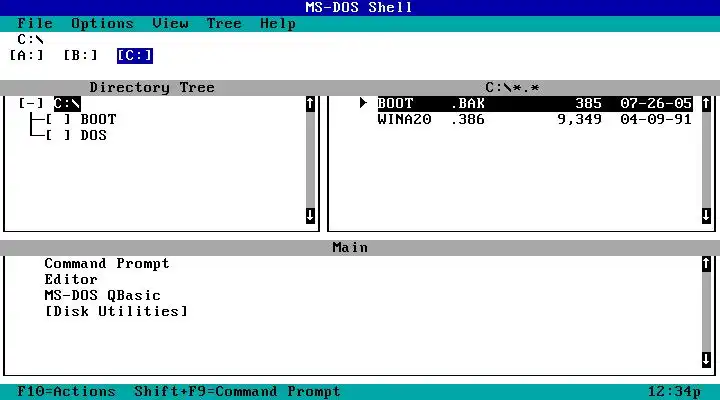
Task: Launch Command Prompt from Main list
Action: 107,264
